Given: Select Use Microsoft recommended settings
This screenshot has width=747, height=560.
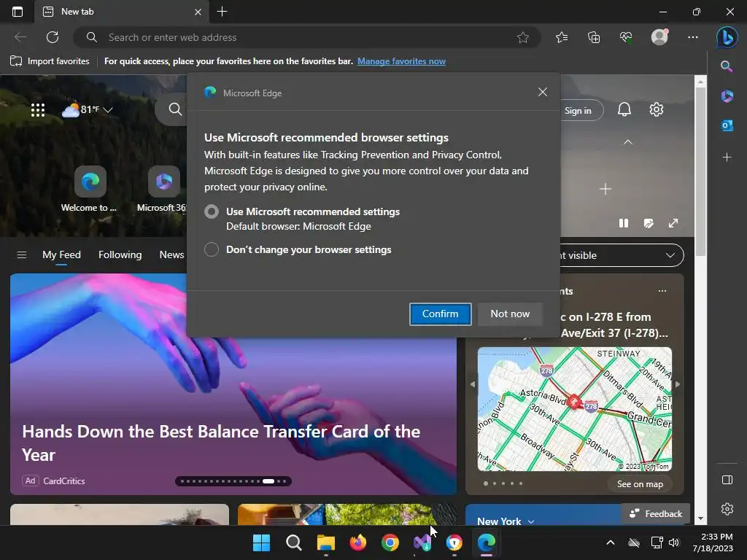Looking at the screenshot, I should (x=212, y=211).
